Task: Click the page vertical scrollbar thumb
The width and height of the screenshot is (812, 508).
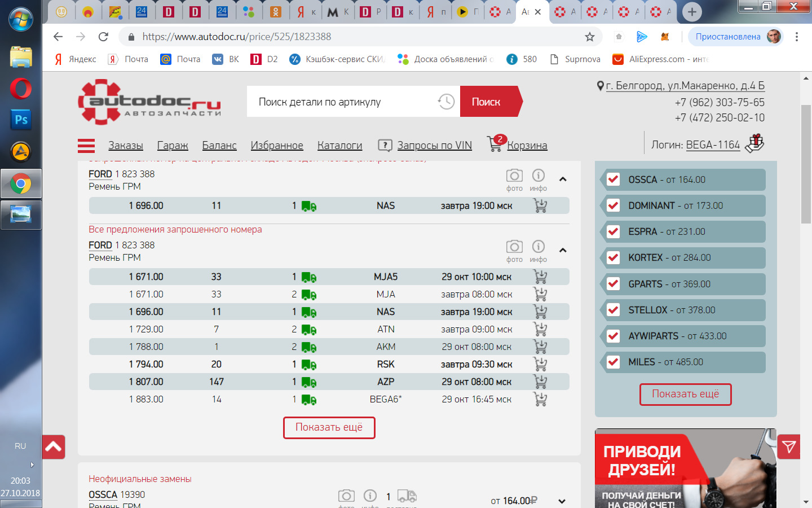Action: pos(806,164)
